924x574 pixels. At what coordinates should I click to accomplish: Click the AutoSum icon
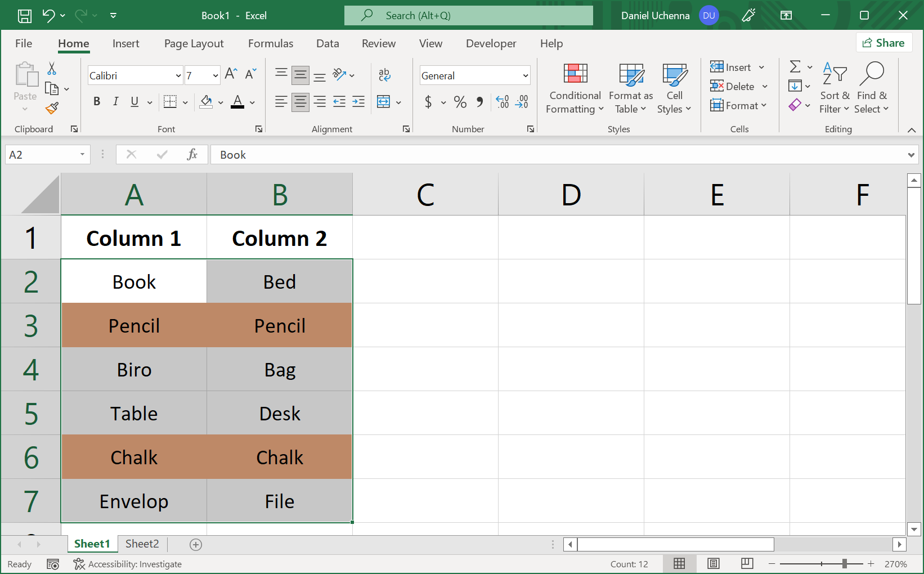pyautogui.click(x=795, y=67)
